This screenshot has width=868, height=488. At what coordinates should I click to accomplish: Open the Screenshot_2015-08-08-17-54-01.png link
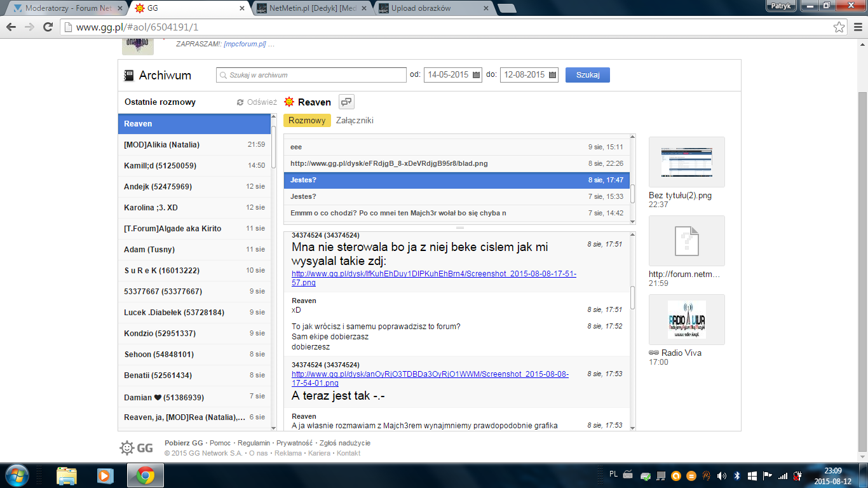430,379
